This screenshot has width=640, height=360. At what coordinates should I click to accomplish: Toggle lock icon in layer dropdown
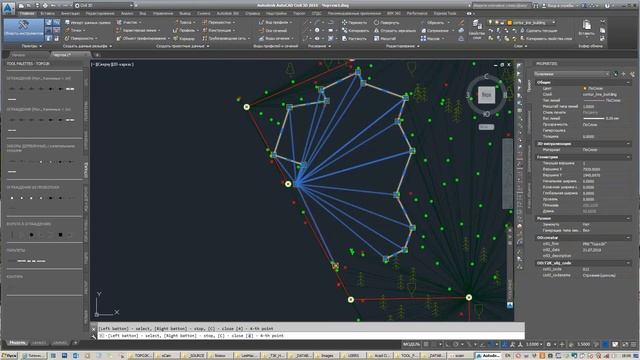pyautogui.click(x=503, y=22)
